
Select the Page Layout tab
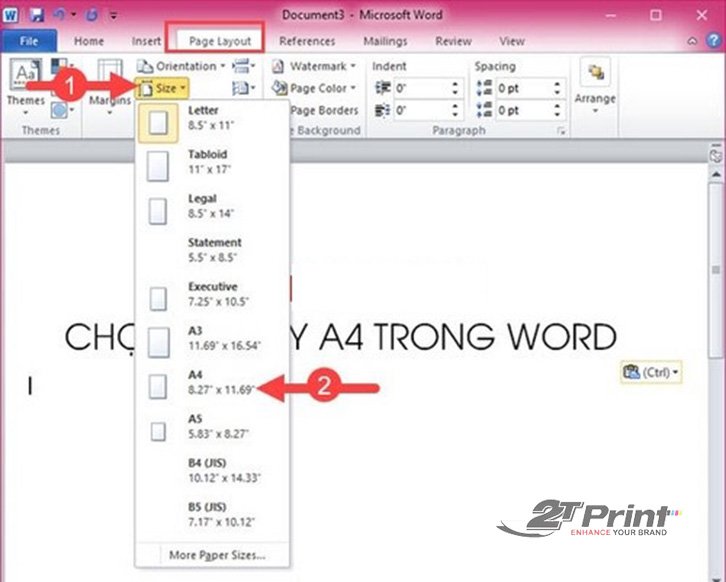pos(220,41)
